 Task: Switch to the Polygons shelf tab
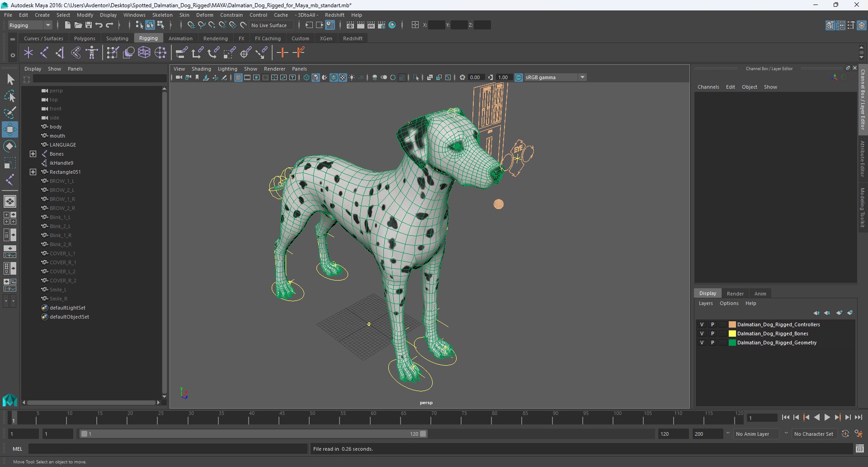click(85, 38)
